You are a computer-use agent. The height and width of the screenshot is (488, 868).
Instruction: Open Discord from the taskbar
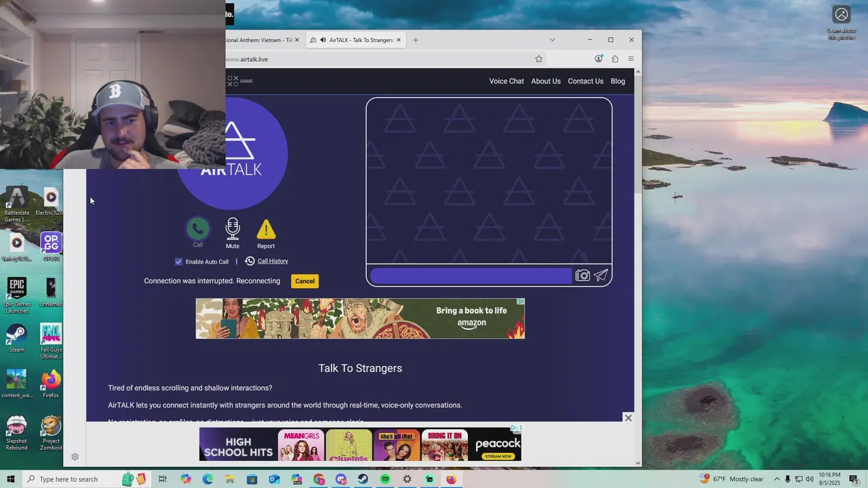tap(341, 479)
